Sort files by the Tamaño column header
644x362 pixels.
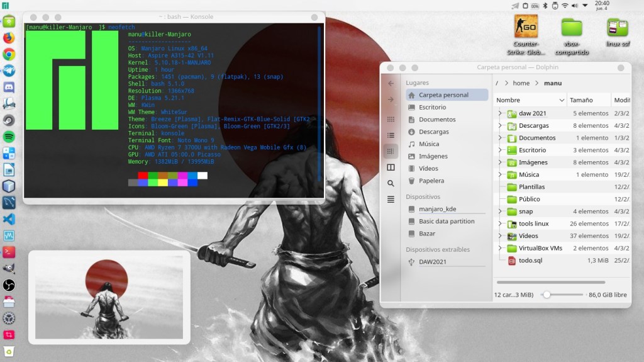click(x=581, y=100)
